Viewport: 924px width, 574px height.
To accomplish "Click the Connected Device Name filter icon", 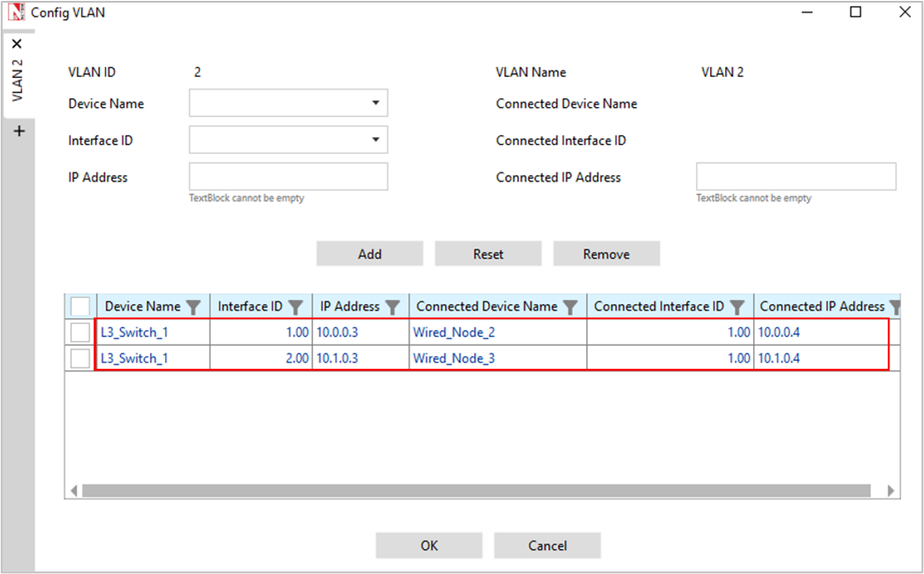I will pos(570,307).
